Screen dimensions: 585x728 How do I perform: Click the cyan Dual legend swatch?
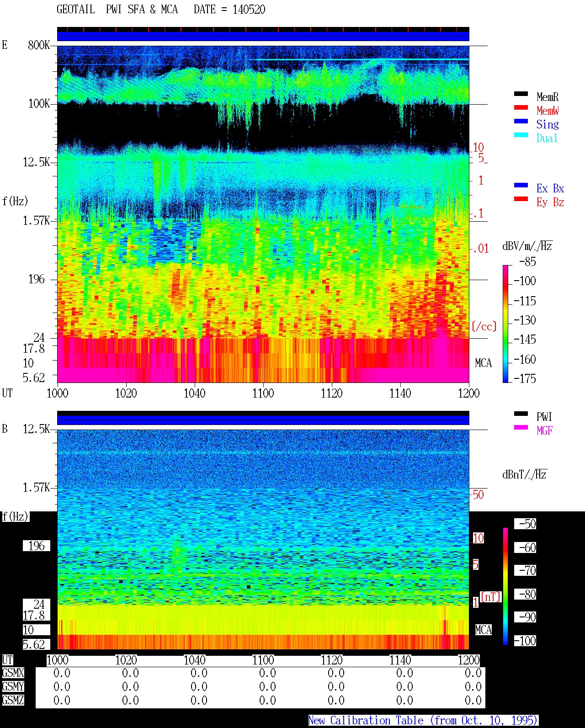pos(521,135)
